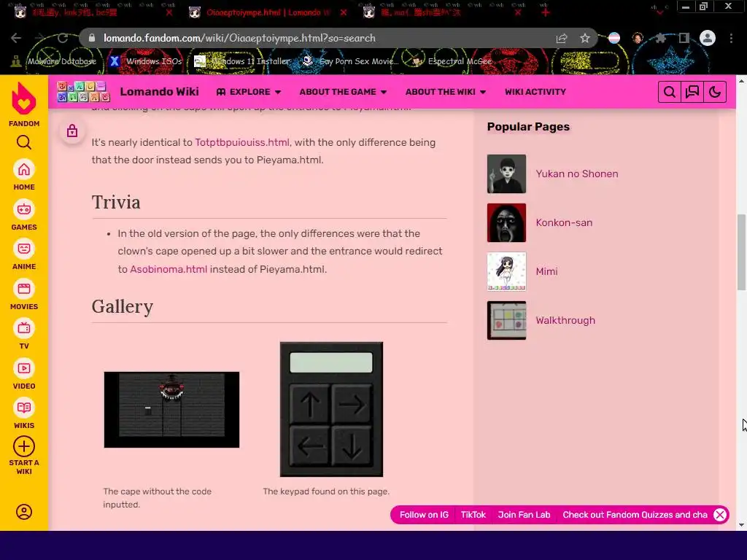Click the Walkthrough thumbnail
The width and height of the screenshot is (747, 560).
(506, 321)
